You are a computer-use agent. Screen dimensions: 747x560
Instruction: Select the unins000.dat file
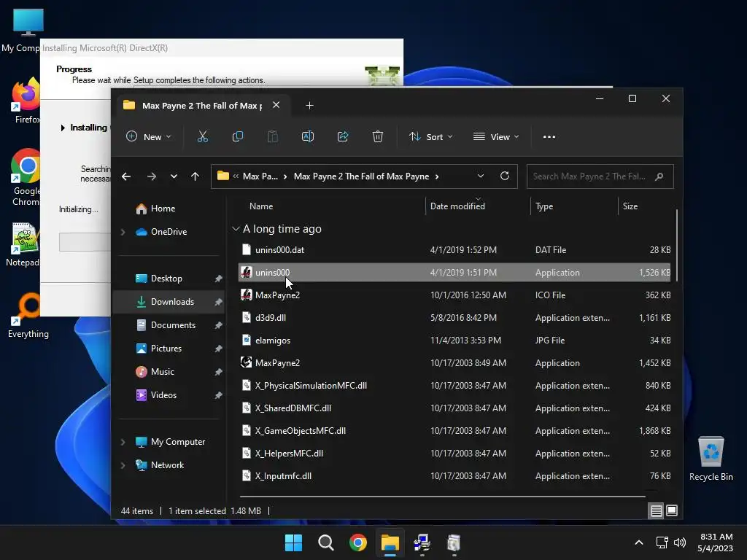454,250
